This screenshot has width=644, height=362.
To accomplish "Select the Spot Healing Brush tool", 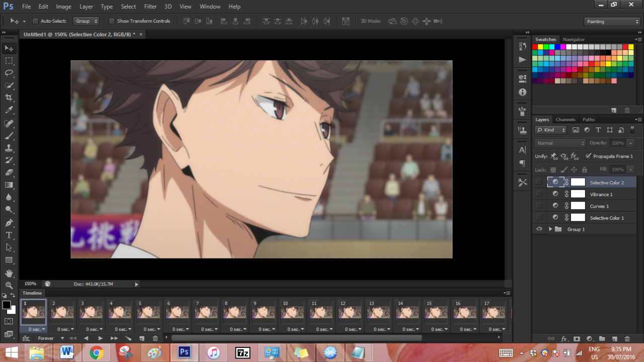I will (x=9, y=123).
